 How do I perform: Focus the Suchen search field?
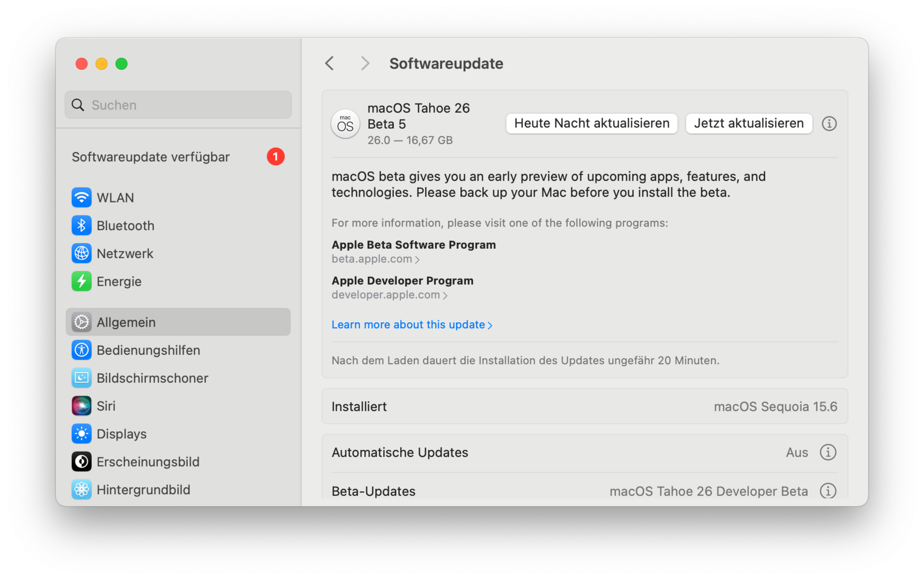pos(178,105)
